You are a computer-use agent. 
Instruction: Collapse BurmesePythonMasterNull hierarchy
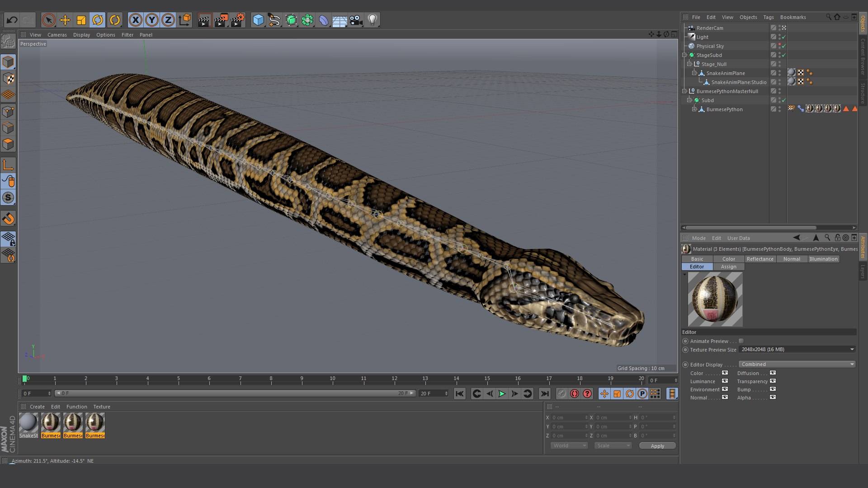(684, 91)
